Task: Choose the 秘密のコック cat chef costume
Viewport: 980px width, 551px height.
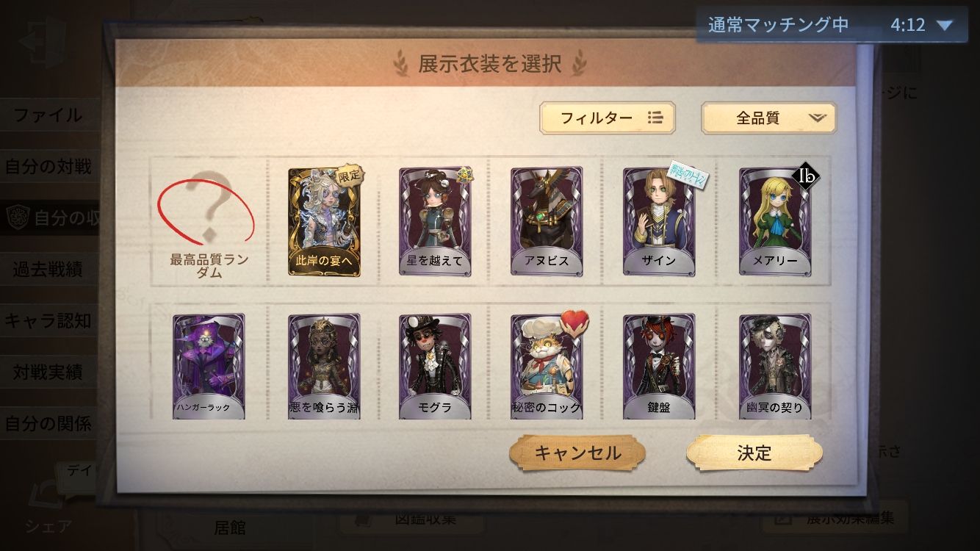Action: pos(547,367)
